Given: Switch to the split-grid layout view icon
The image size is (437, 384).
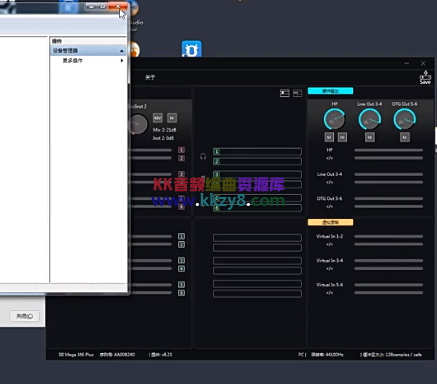Looking at the screenshot, I should click(x=297, y=93).
